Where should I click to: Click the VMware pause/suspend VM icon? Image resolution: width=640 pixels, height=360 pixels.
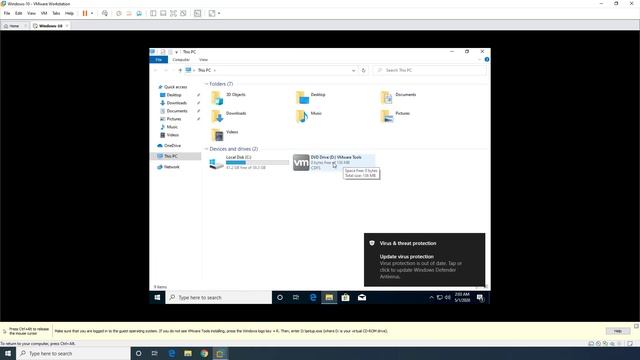pos(85,13)
